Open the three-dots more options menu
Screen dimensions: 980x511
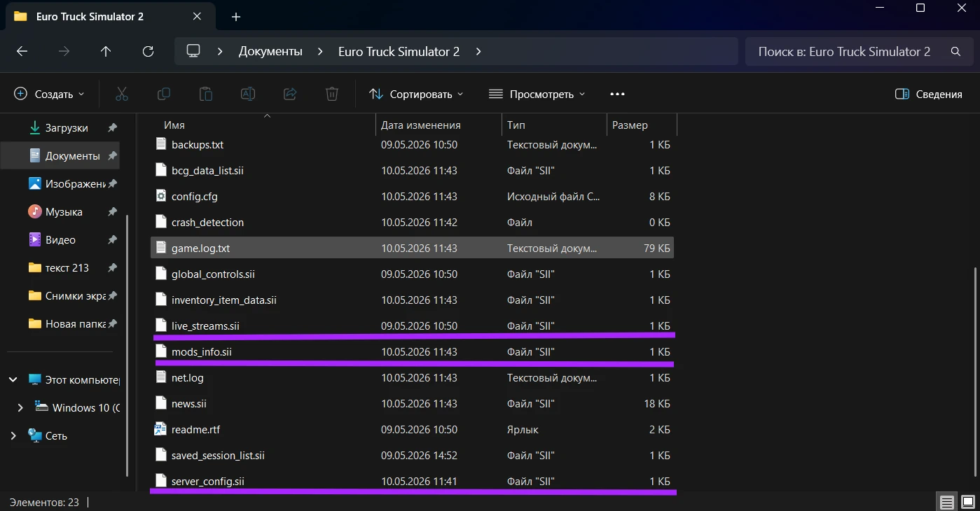coord(617,94)
